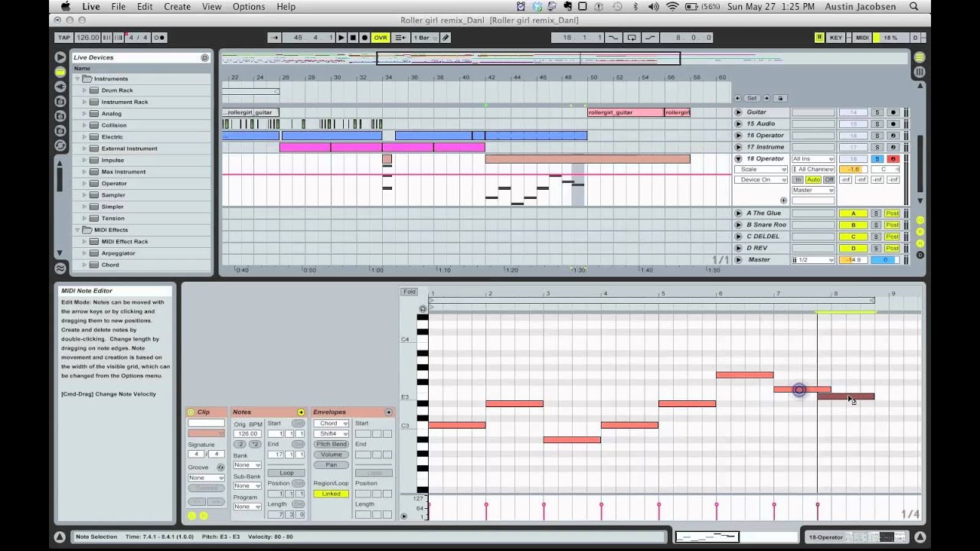Jump to next locator arrow
The width and height of the screenshot is (980, 551).
point(765,98)
